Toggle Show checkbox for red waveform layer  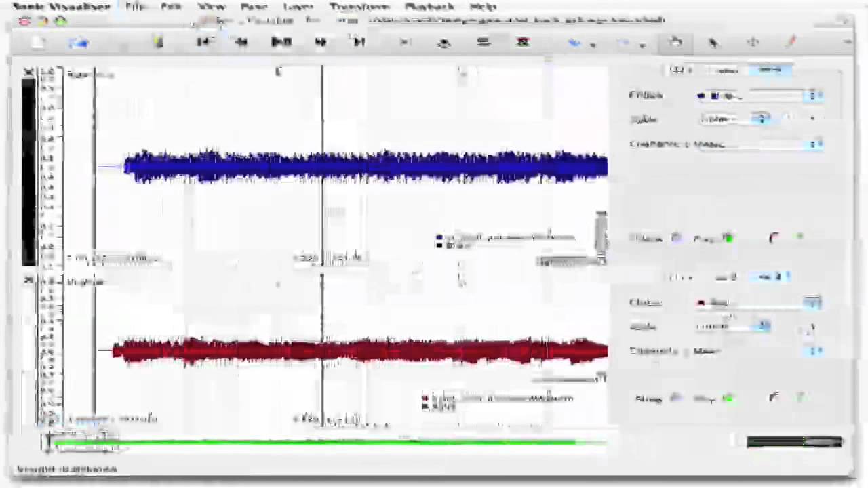[676, 398]
